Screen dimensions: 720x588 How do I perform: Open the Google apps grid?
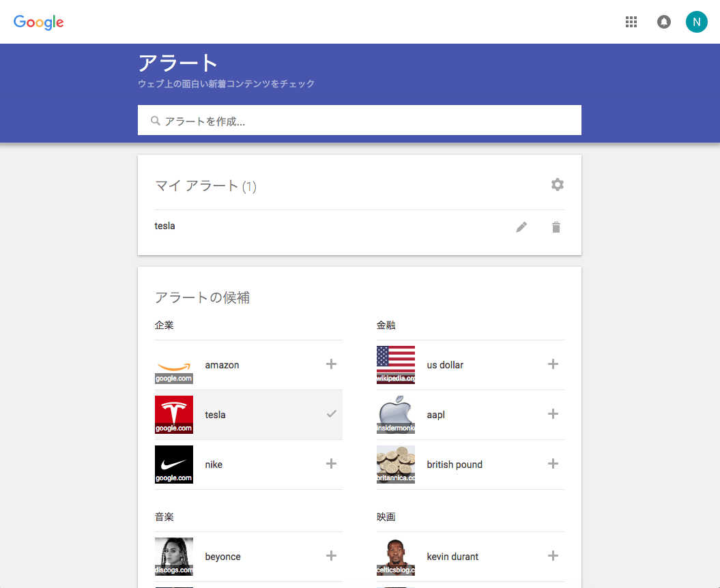(x=631, y=22)
